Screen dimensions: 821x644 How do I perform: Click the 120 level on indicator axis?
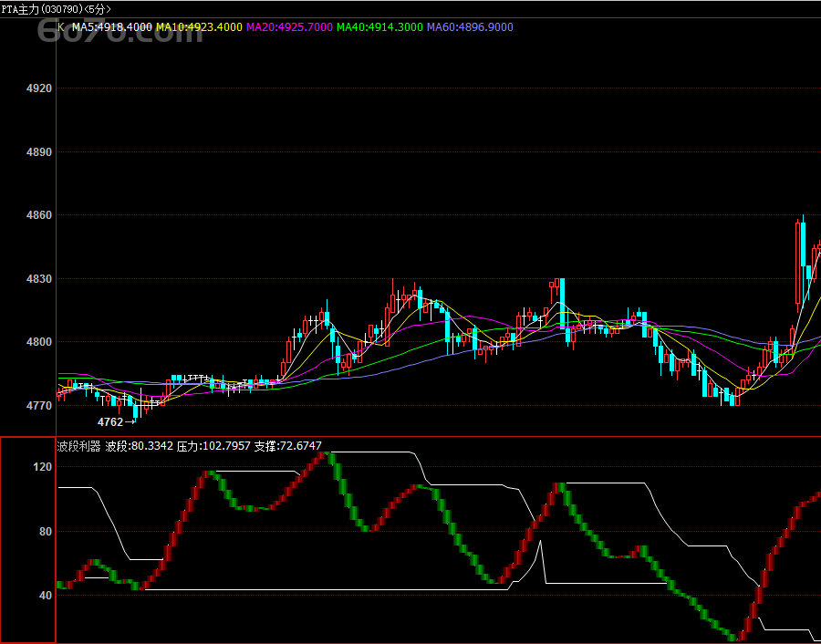click(42, 467)
